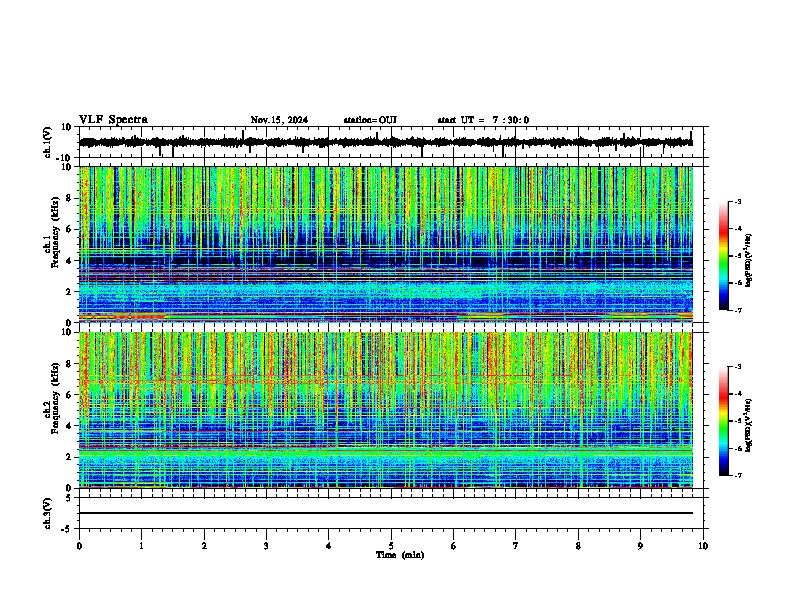Viewport: 792px width, 612px height.
Task: Click the "4" kHz tick on ch.2 frequency axis
Action: (x=69, y=426)
